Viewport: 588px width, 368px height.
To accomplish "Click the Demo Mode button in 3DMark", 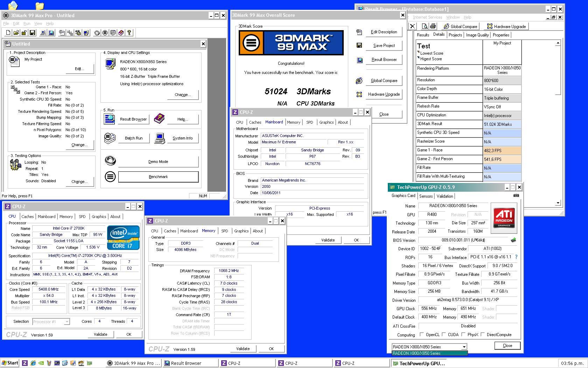I will (158, 162).
